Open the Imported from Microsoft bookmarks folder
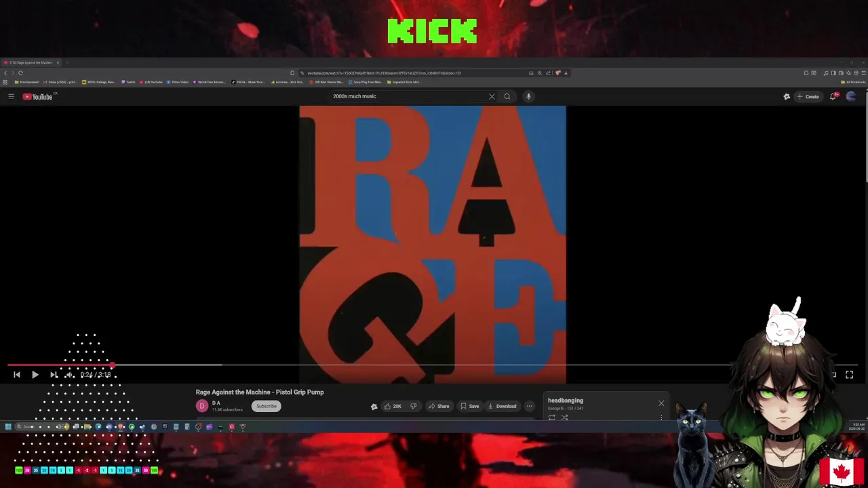This screenshot has height=488, width=868. click(x=404, y=82)
